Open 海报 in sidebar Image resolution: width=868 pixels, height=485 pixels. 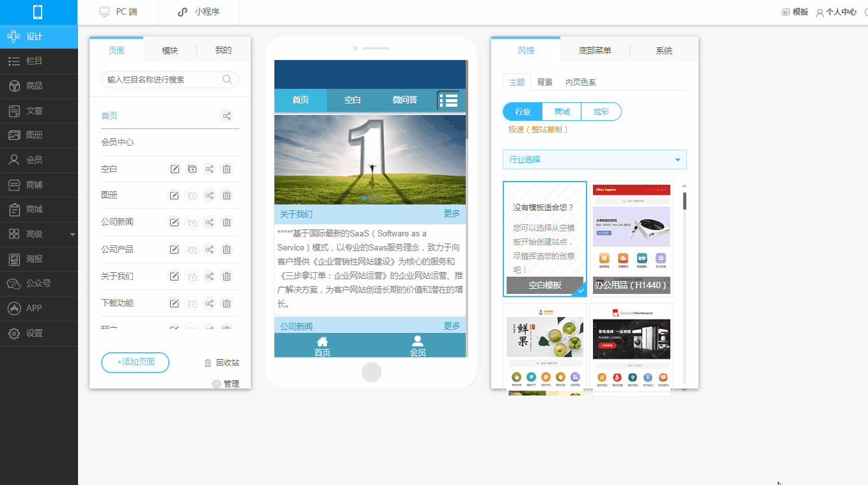[x=39, y=259]
